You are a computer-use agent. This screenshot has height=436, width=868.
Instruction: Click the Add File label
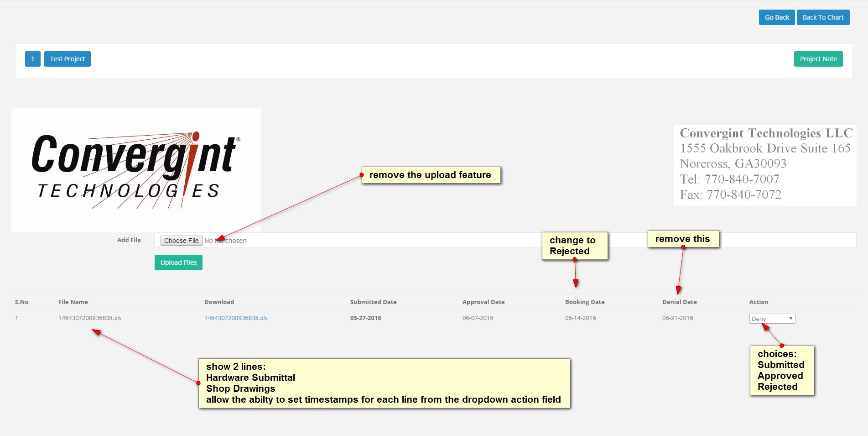click(129, 240)
